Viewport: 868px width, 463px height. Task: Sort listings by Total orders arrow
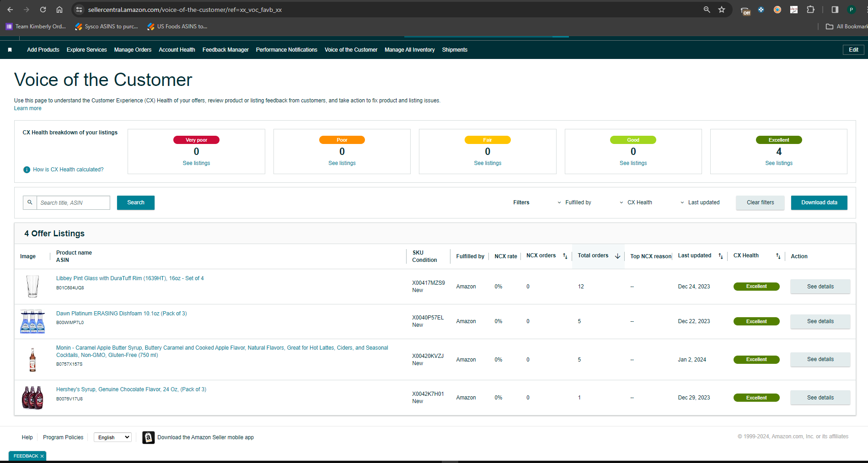tap(617, 256)
